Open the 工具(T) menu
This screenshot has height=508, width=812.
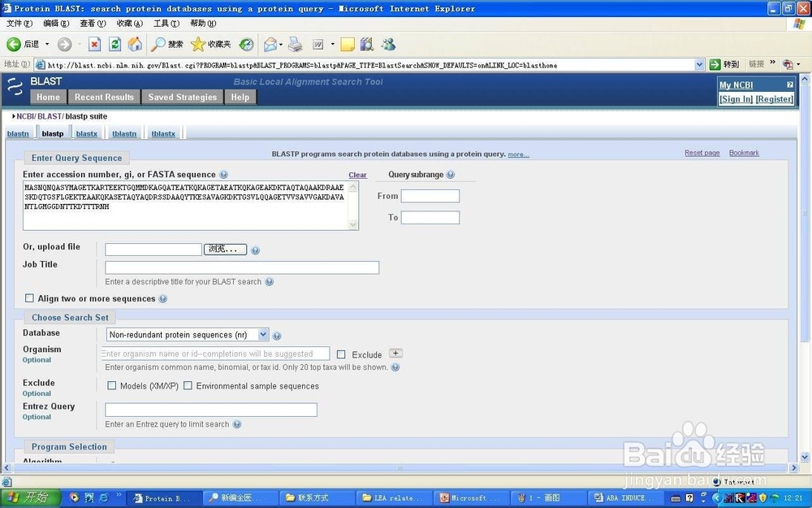(x=166, y=24)
